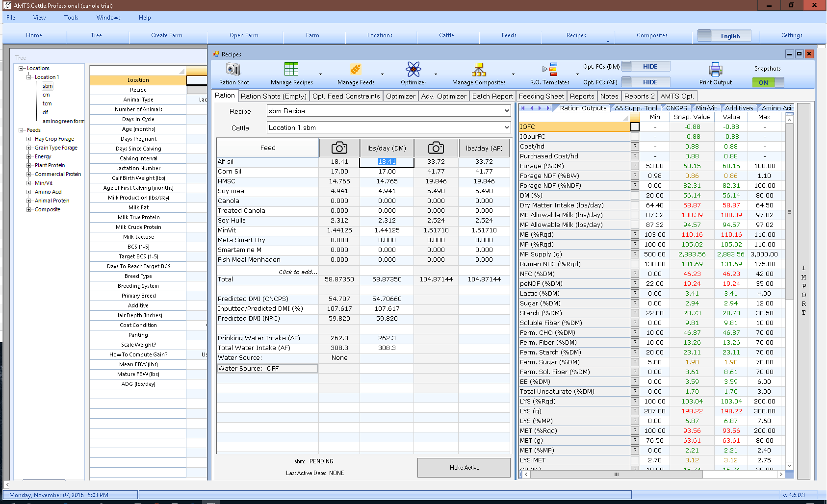Open the CNCPS outputs tab
The width and height of the screenshot is (827, 504).
tap(676, 108)
